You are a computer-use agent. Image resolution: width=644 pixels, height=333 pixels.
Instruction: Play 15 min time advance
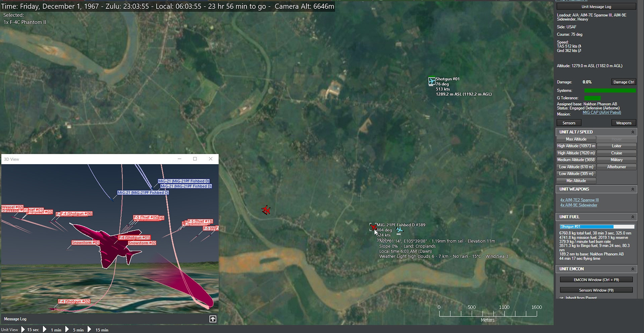90,330
